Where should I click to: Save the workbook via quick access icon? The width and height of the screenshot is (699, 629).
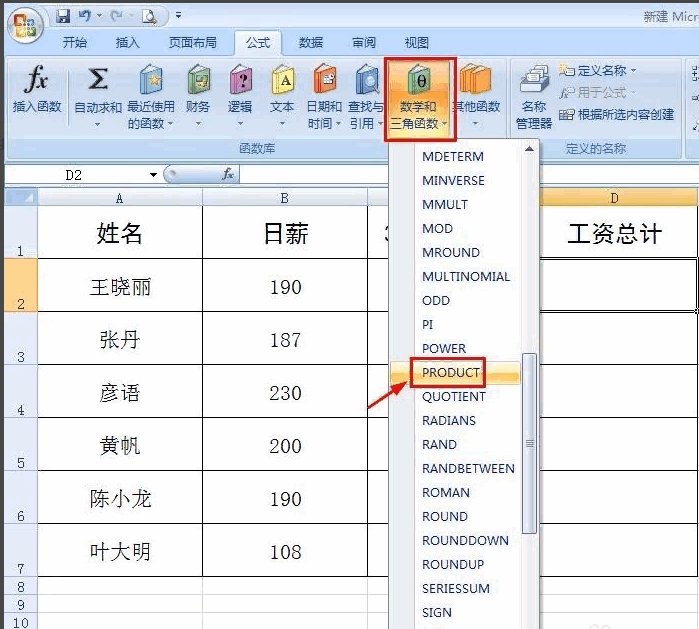[x=63, y=16]
